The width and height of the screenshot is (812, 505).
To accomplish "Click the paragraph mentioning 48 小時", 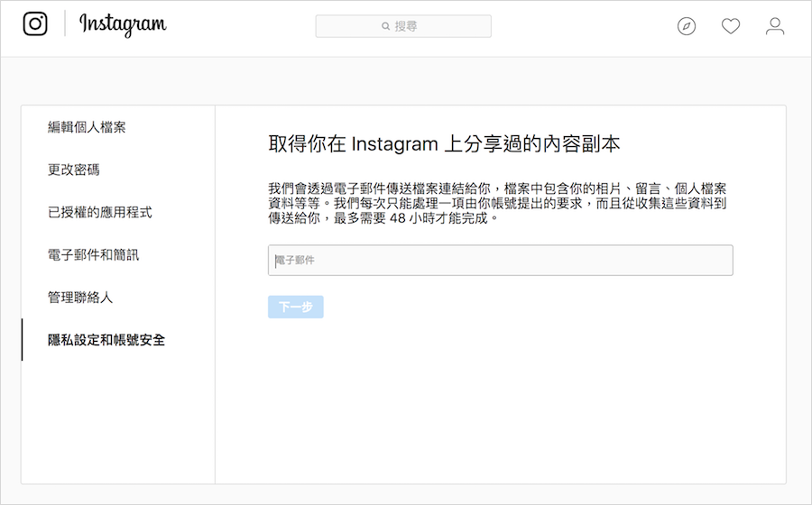I will (x=498, y=203).
